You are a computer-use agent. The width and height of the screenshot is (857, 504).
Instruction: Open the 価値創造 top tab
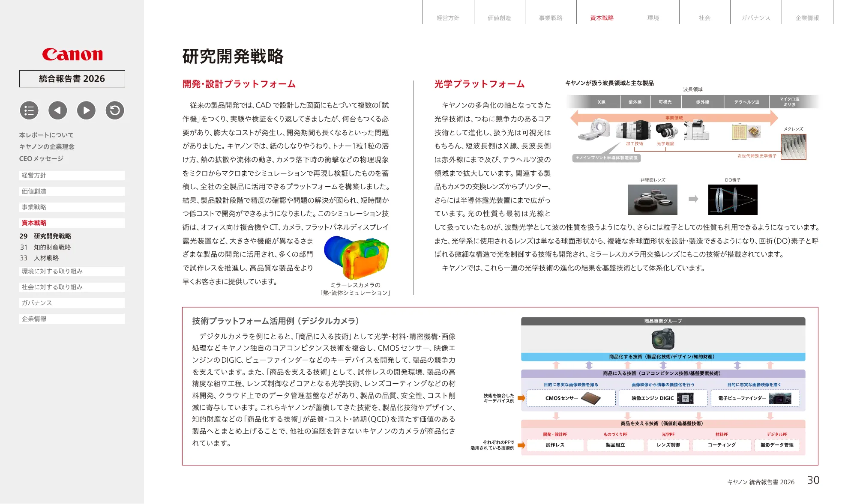click(x=500, y=18)
